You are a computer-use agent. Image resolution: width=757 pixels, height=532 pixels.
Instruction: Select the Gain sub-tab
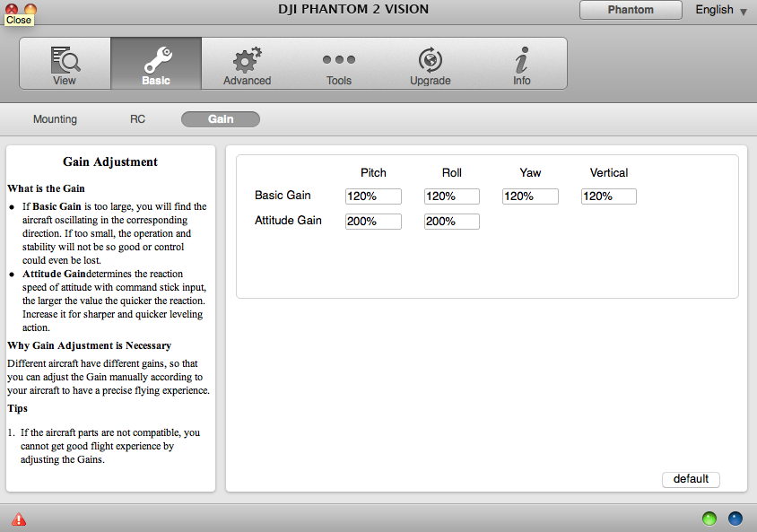point(221,119)
